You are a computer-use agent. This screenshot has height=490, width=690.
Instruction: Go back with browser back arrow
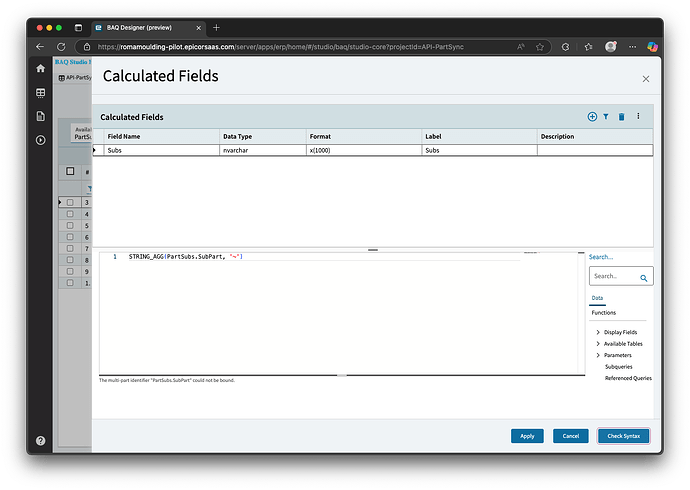pos(40,47)
